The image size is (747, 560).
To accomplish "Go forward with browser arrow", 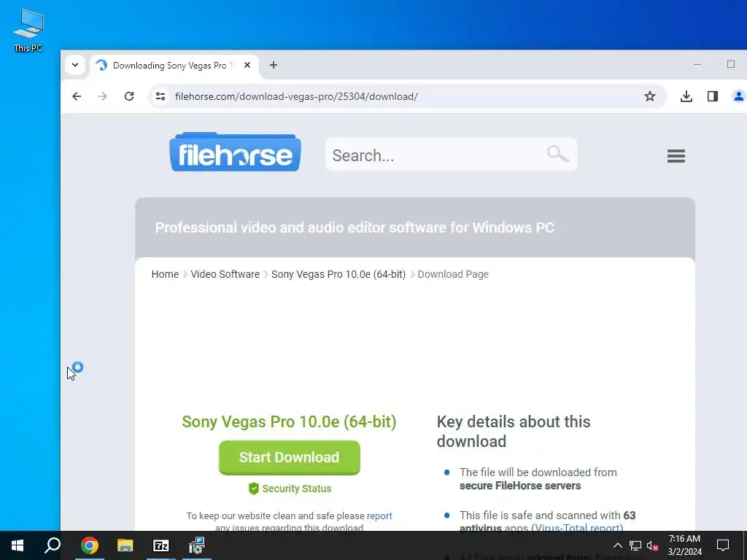I will coord(103,96).
